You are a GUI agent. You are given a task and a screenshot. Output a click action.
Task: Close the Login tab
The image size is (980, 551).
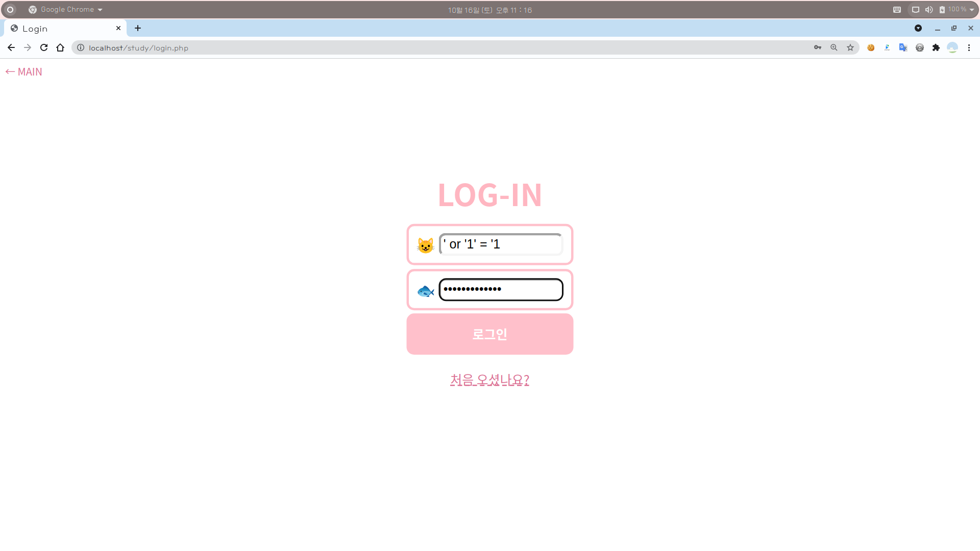[x=118, y=28]
